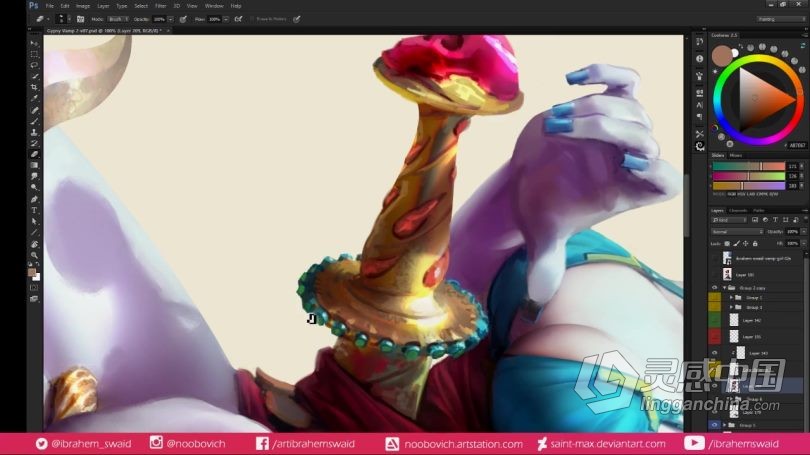
Task: Expand Group 1 folder
Action: [731, 297]
